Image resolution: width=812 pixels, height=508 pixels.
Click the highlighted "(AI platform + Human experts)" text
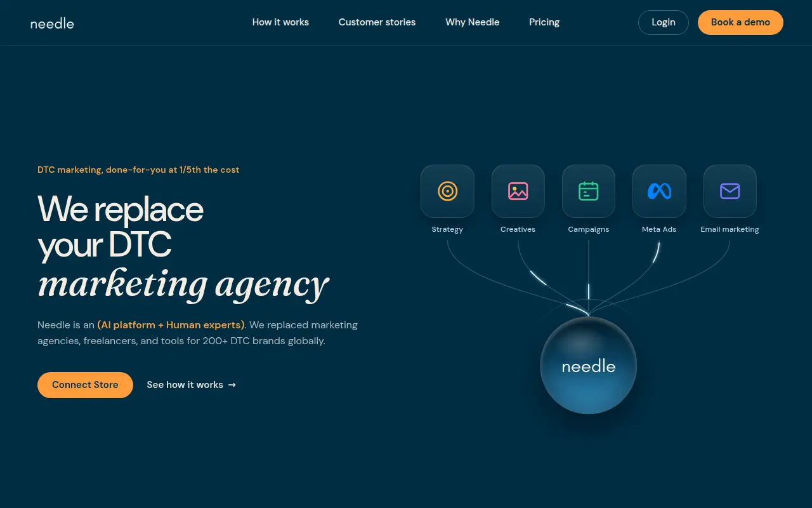(171, 325)
